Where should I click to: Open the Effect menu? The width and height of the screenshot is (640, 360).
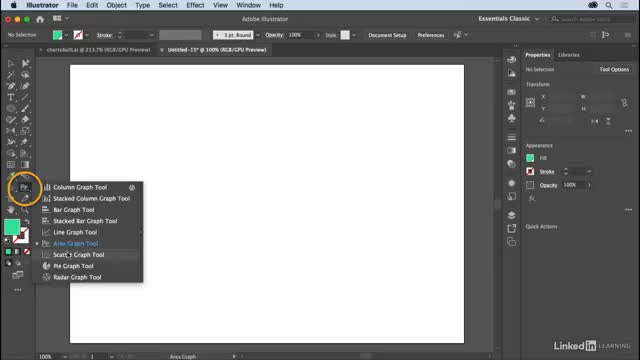195,5
